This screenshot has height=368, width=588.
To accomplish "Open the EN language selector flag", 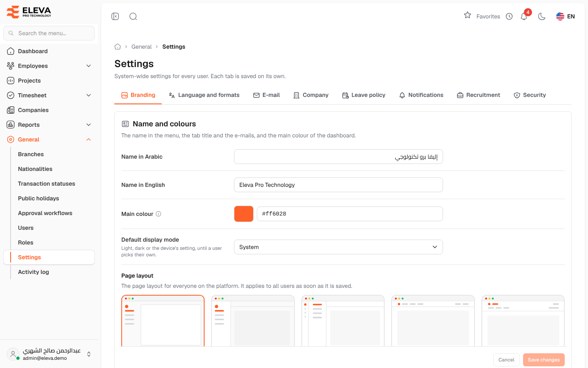I will click(565, 16).
